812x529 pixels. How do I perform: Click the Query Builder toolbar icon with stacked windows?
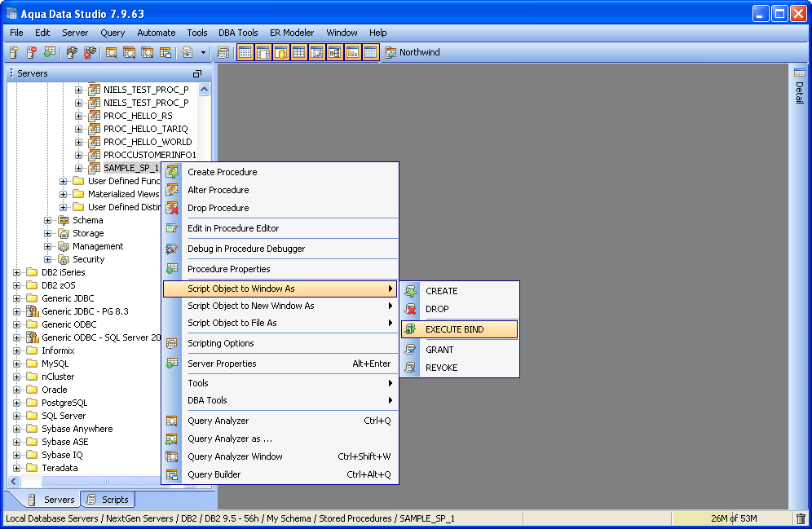[165, 52]
